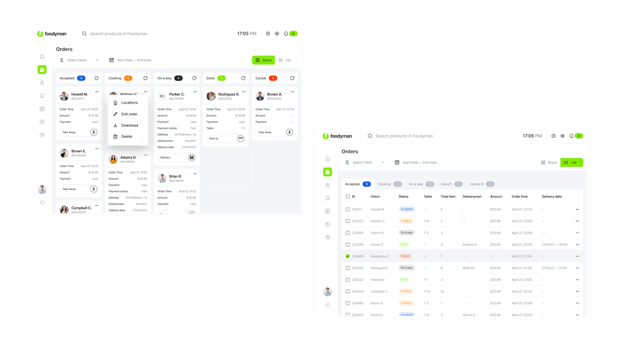Open the Start Date — End Date picker in list view
The width and height of the screenshot is (644, 362).
[x=416, y=162]
